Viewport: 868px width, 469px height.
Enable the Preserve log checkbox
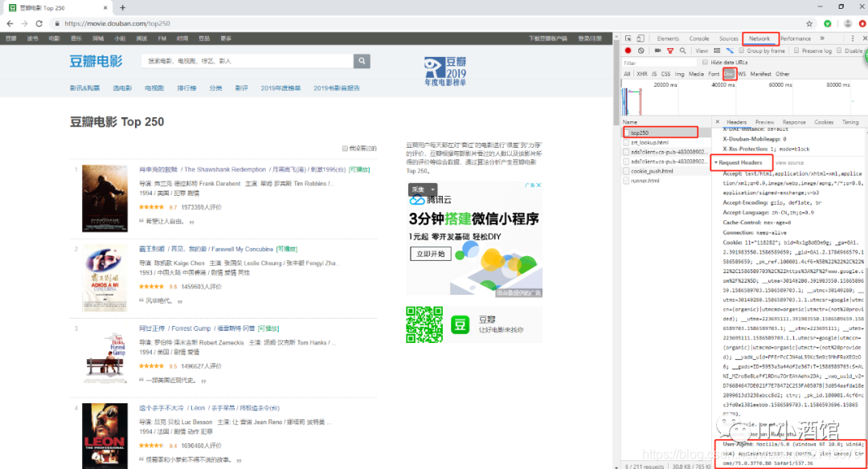tap(796, 51)
